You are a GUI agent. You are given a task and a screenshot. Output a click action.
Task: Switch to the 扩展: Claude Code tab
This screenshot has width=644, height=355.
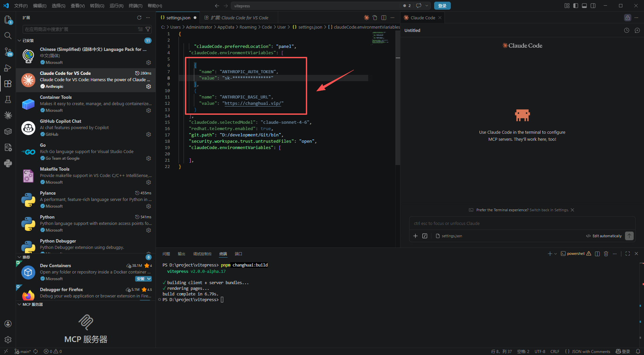[x=240, y=18]
